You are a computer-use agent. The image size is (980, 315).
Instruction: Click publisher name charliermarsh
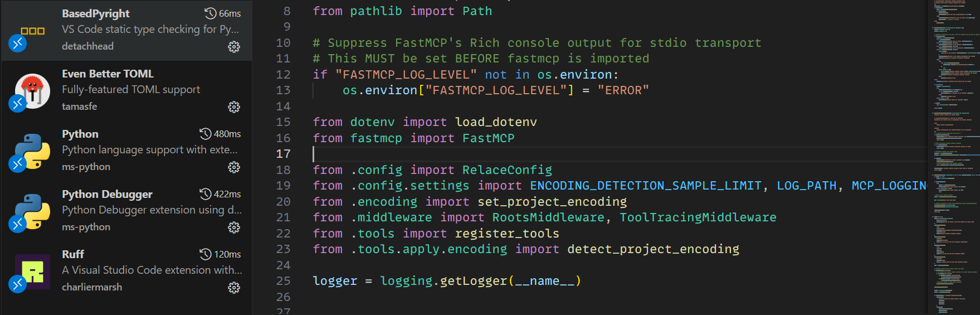coord(92,287)
